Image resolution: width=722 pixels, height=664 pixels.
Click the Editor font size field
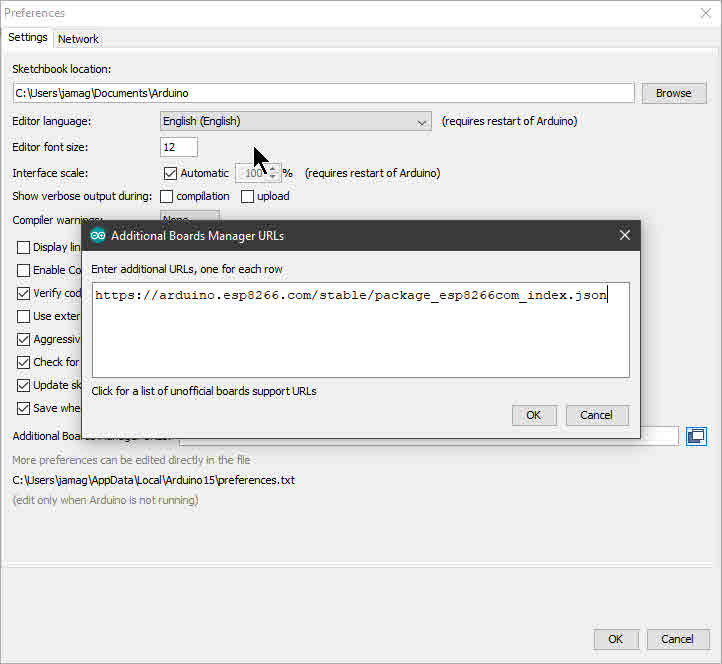tap(179, 147)
